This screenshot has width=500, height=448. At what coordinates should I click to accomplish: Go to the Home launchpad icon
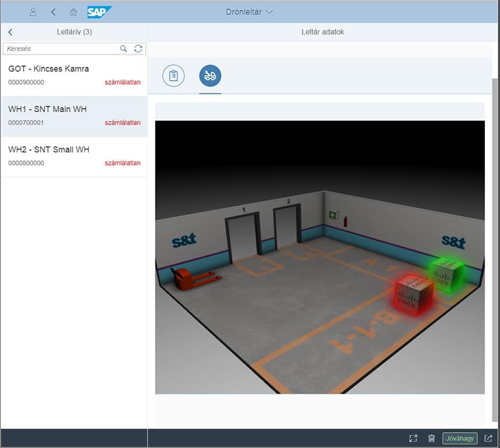73,12
